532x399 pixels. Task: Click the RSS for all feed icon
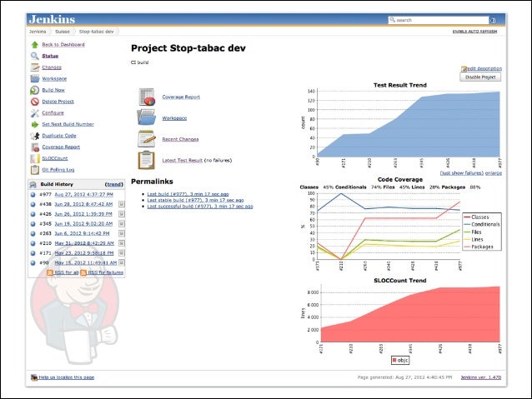(50, 272)
